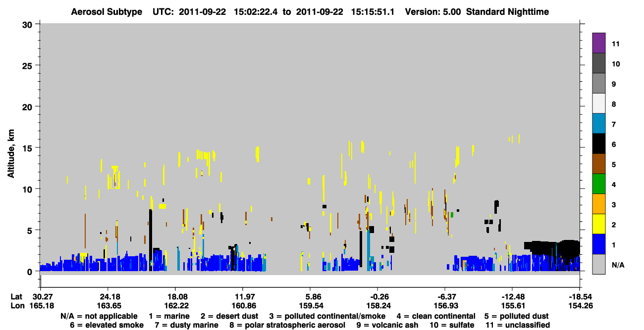Click the small green clean continental patch
The height and width of the screenshot is (330, 644).
pos(452,215)
